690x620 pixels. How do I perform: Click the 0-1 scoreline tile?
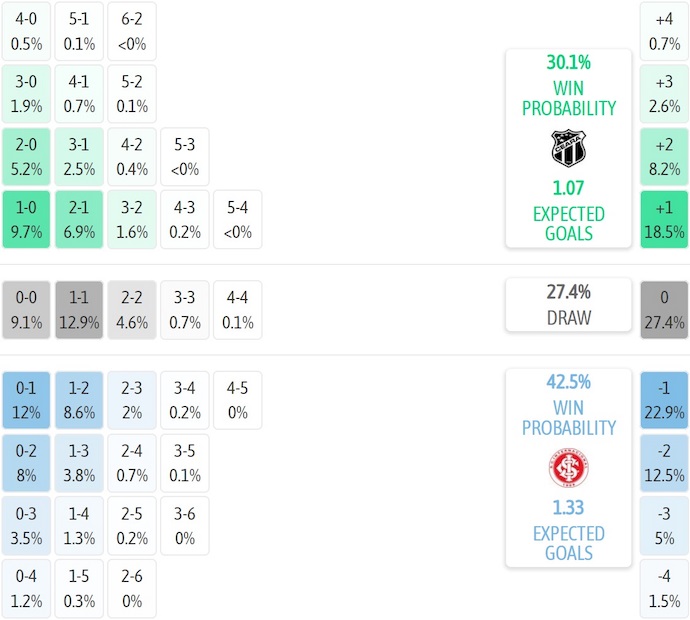26,400
